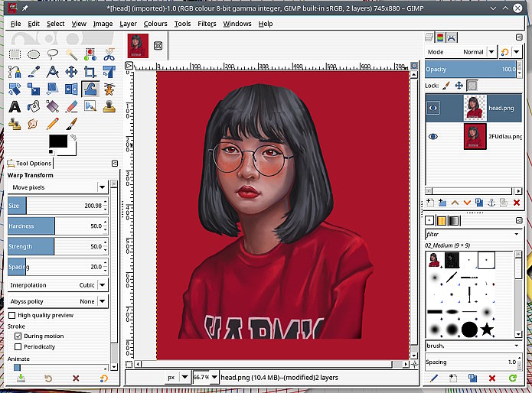Hide the head.png layer via eye icon
The height and width of the screenshot is (393, 532).
(x=433, y=108)
